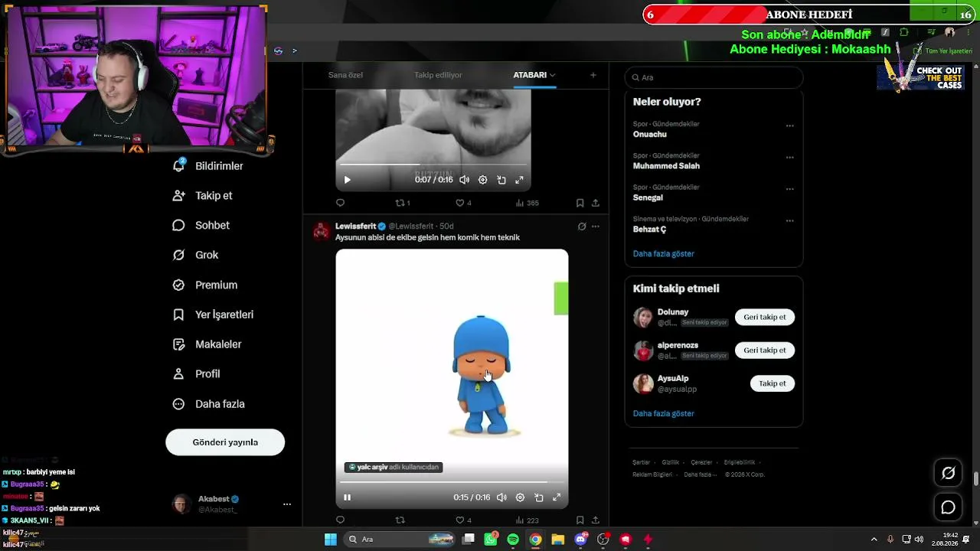Click the Ara search field on X
Screen dimensions: 980x551
pos(714,77)
